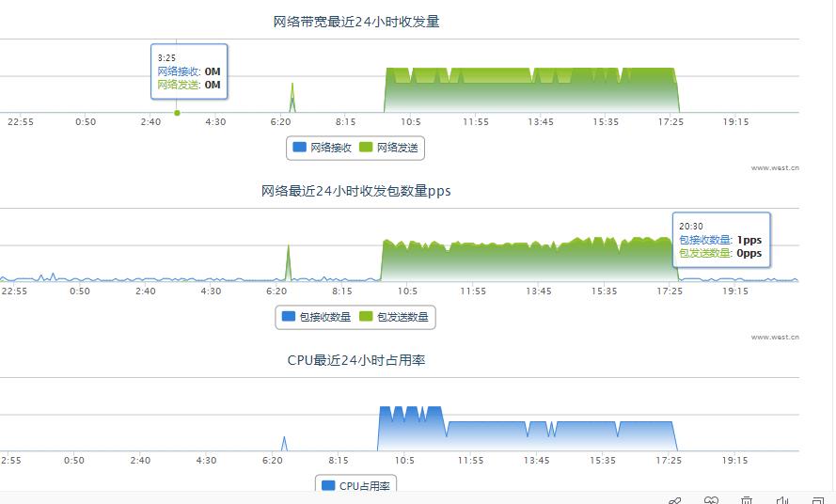The width and height of the screenshot is (836, 504).
Task: Click the green swatch beside 包发送数量
Action: pos(366,318)
